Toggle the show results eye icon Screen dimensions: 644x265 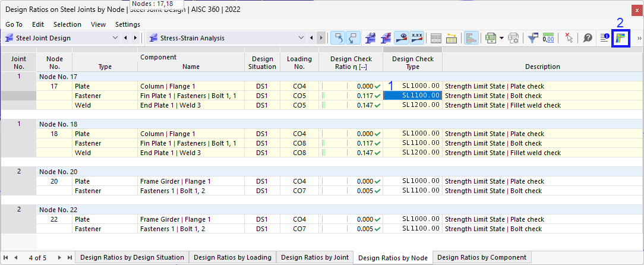tap(401, 38)
